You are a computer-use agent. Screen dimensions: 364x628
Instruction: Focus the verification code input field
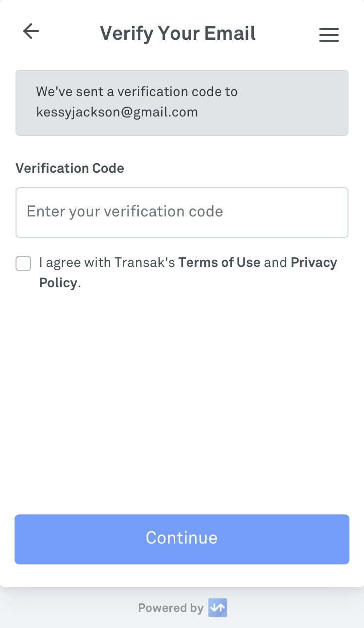[x=182, y=212]
